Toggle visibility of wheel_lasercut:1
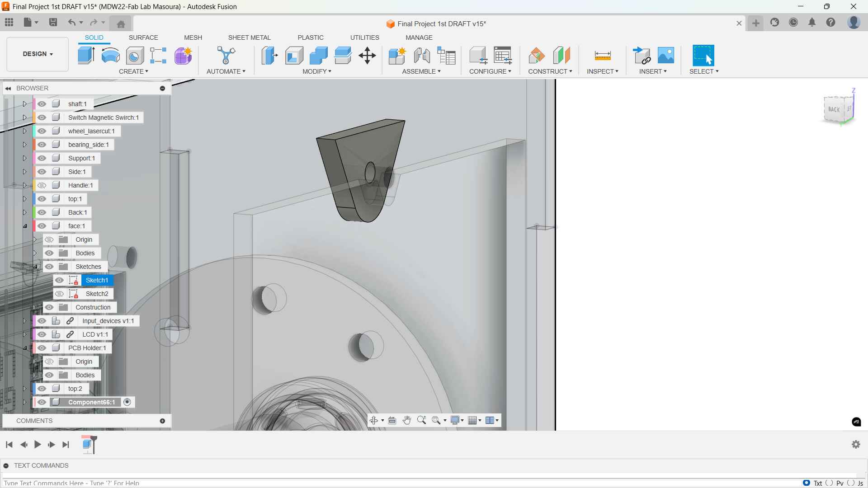The image size is (868, 488). pyautogui.click(x=42, y=131)
